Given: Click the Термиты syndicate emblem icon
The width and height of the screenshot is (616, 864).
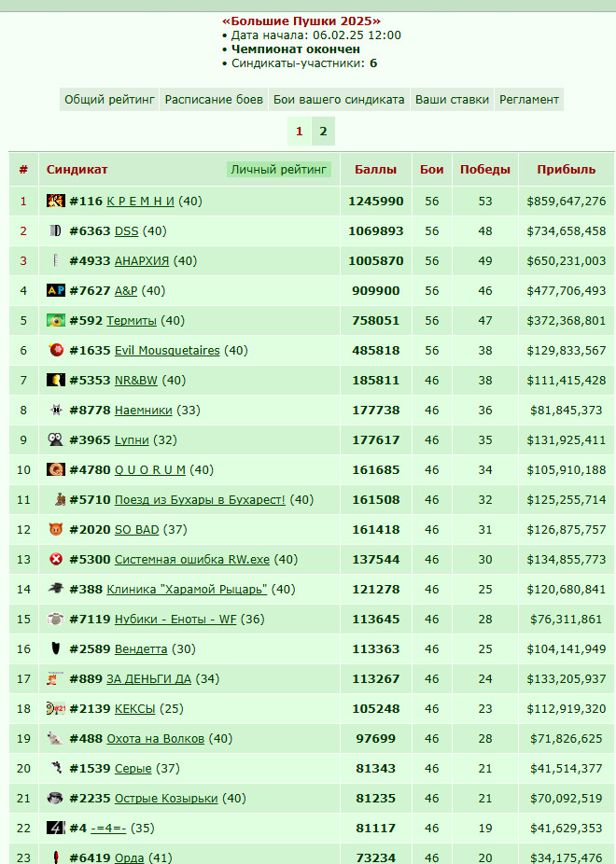Looking at the screenshot, I should click(56, 320).
